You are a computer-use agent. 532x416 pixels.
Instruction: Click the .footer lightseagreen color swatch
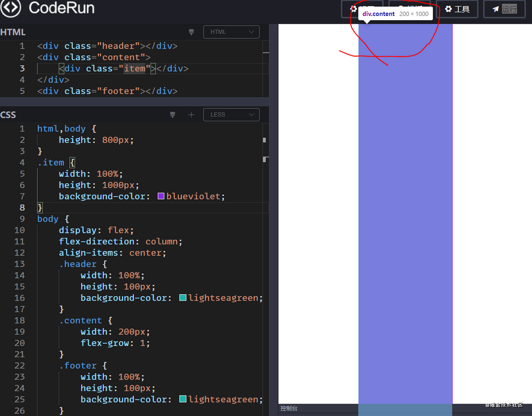pyautogui.click(x=183, y=399)
